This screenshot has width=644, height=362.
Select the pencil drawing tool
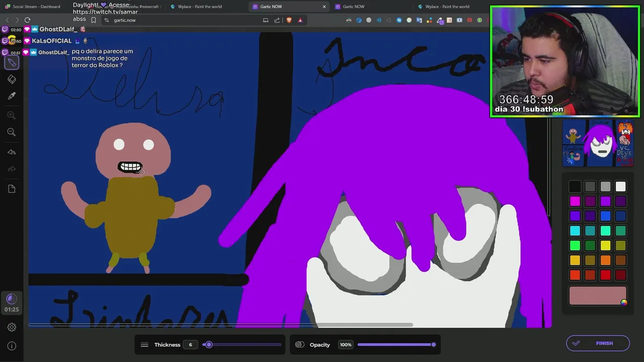coord(12,63)
